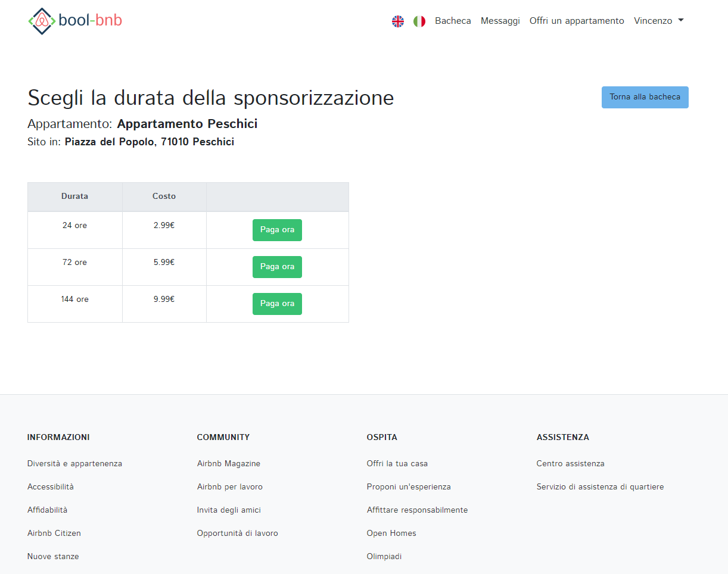
Task: Select Offri un appartamento
Action: [576, 20]
